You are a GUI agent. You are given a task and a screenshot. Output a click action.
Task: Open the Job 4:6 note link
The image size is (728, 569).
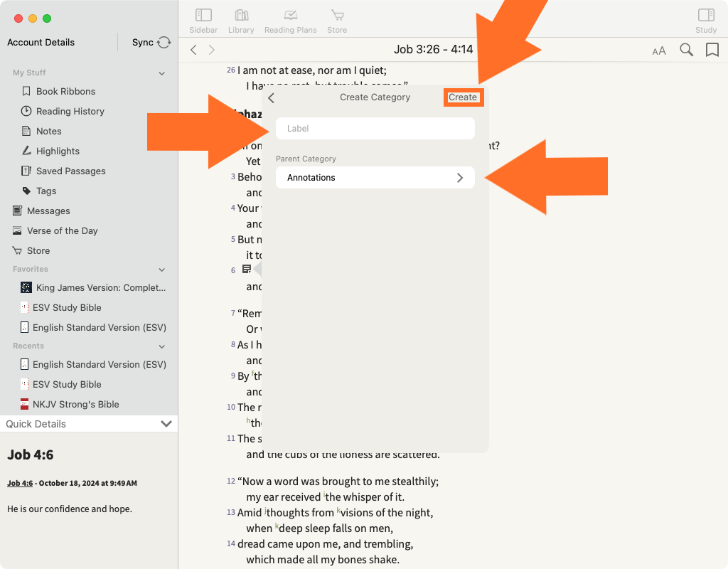(20, 484)
